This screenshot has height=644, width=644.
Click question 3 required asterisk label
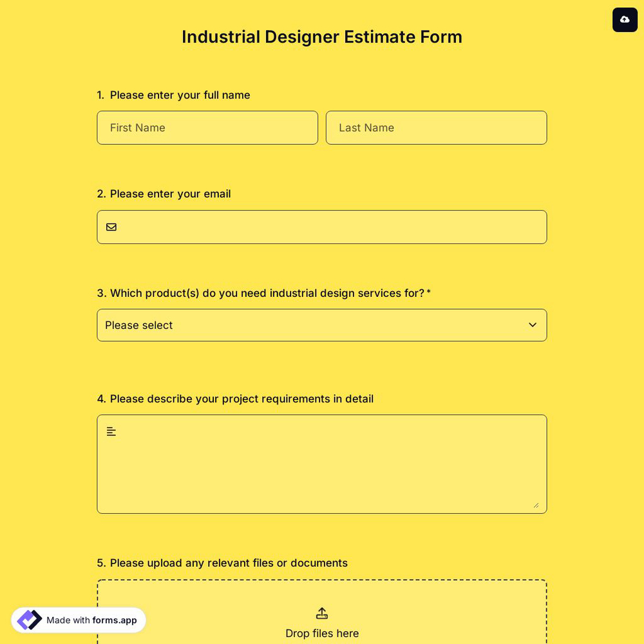click(429, 293)
